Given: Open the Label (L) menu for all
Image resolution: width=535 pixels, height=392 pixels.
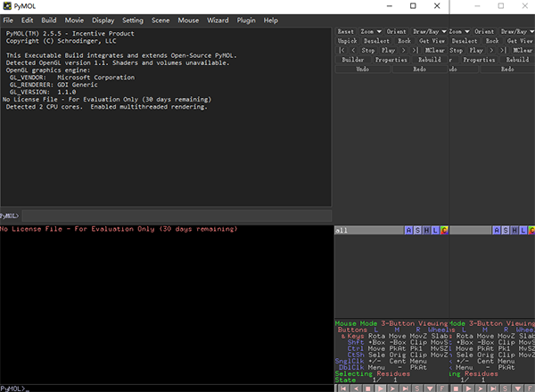Looking at the screenshot, I should [436, 230].
